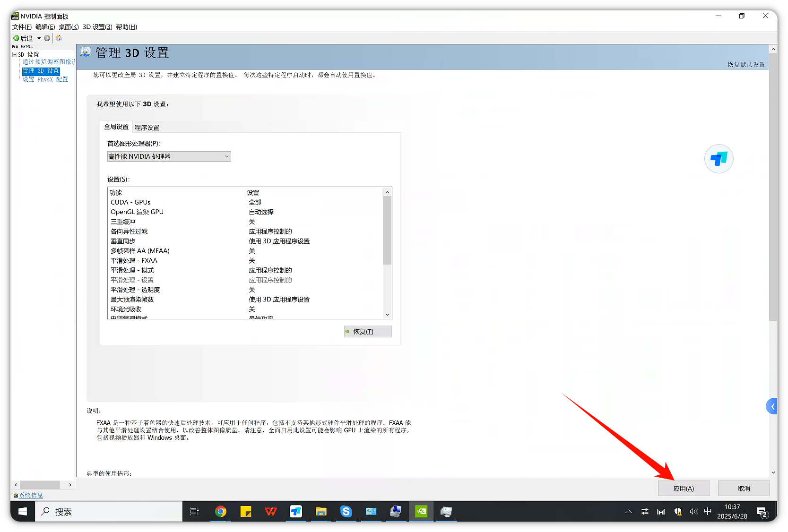Select the CUDA - GPUs setting row

pos(245,202)
